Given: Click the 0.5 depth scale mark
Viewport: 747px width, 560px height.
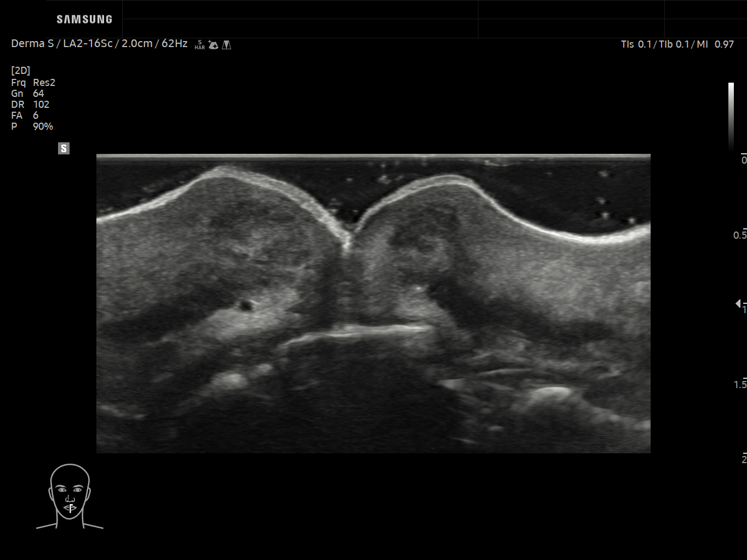Looking at the screenshot, I should pos(740,235).
